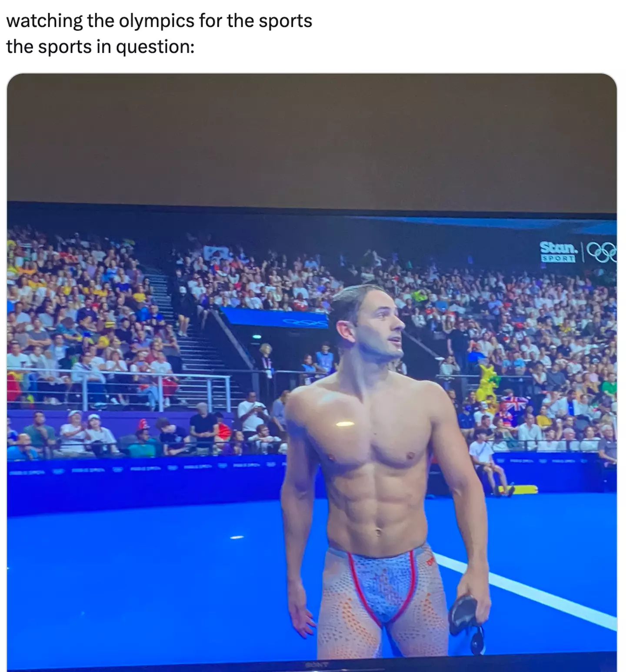Click the Stan Sport logo watermark

(558, 252)
